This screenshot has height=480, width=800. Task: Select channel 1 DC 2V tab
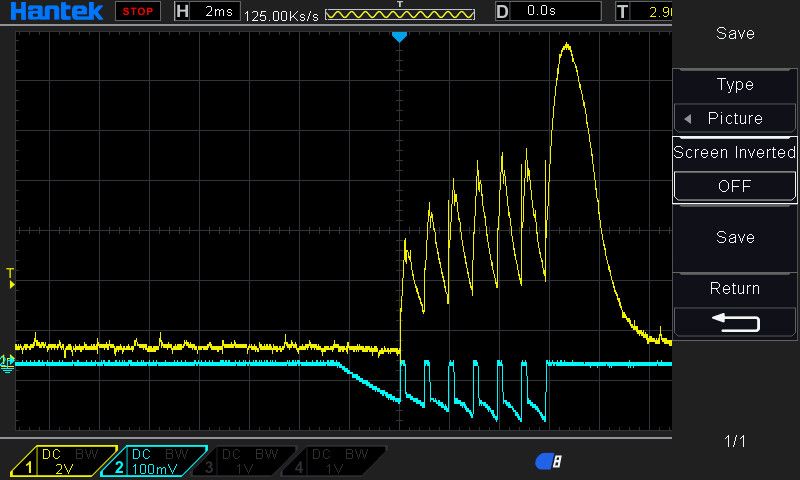point(64,461)
